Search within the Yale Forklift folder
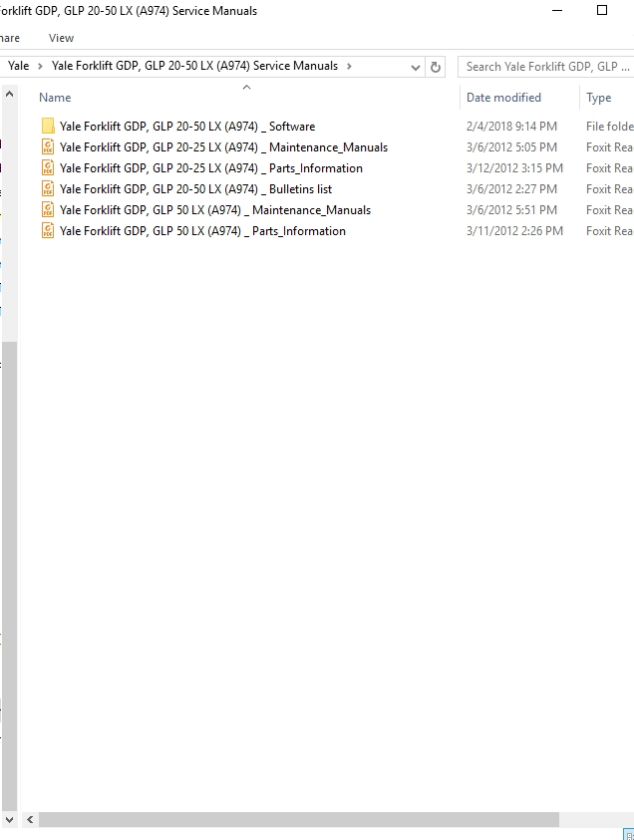The width and height of the screenshot is (634, 840). [x=546, y=67]
